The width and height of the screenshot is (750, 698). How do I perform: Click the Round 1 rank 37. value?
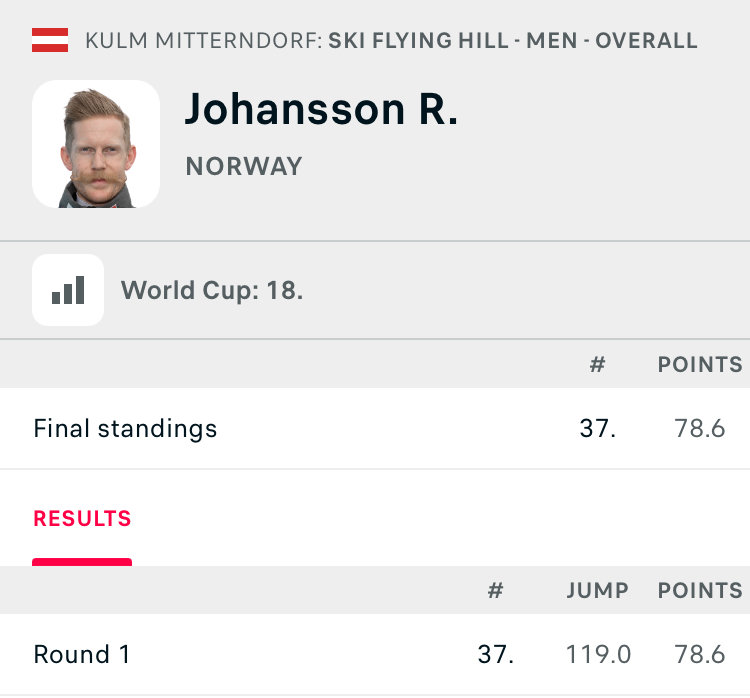click(x=496, y=654)
